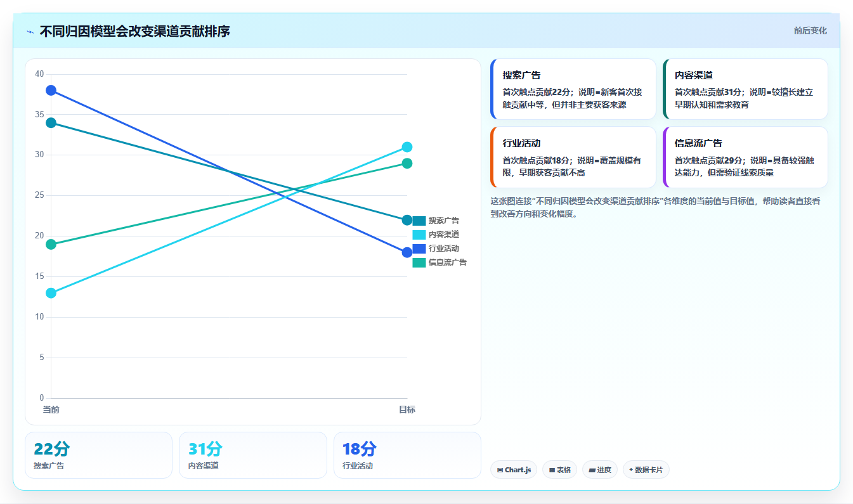Open the 内容渠道 insight card with 31分 description
853x504 pixels.
[x=745, y=89]
